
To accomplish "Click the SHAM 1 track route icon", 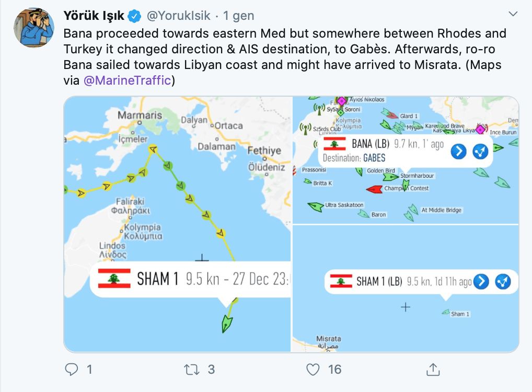I will coord(502,282).
